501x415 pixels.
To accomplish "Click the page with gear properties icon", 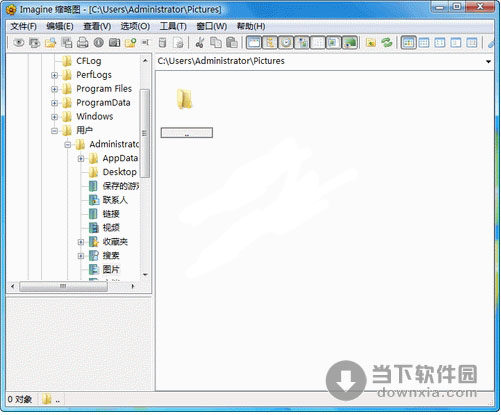I will [179, 42].
